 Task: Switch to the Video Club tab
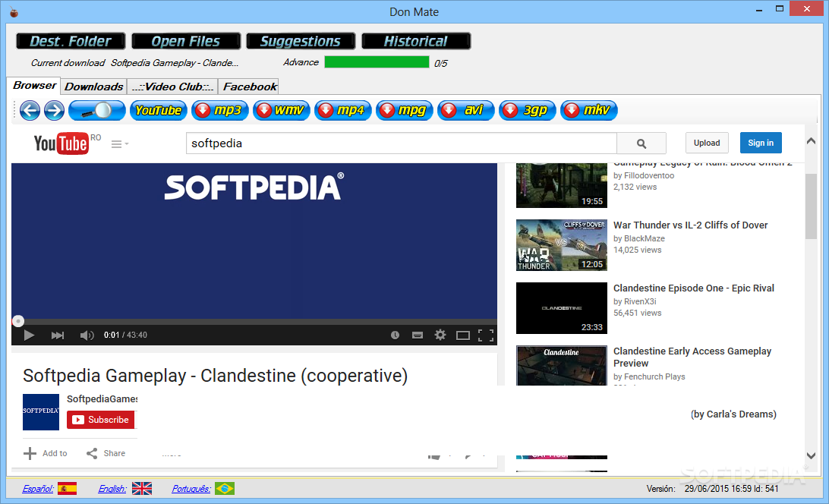tap(173, 87)
